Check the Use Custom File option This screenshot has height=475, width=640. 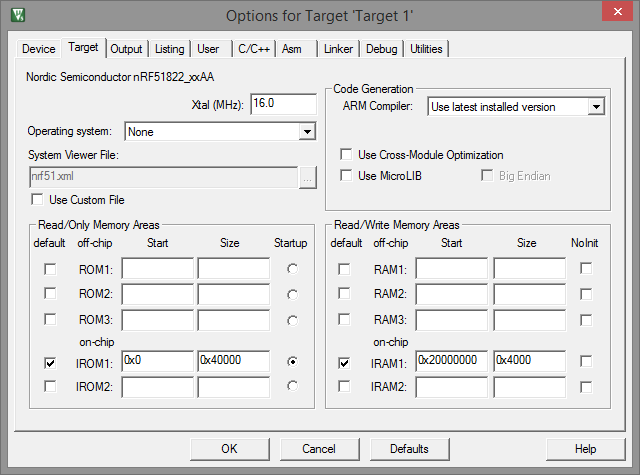pos(37,200)
